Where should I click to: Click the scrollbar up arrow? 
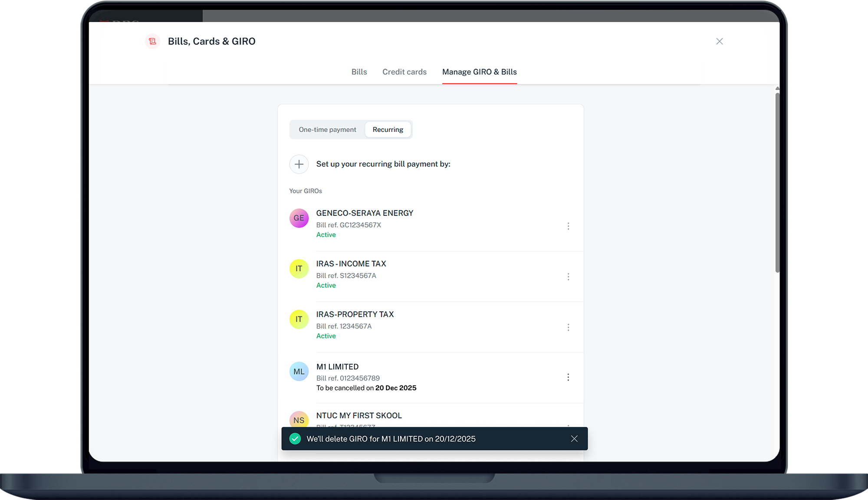[777, 89]
